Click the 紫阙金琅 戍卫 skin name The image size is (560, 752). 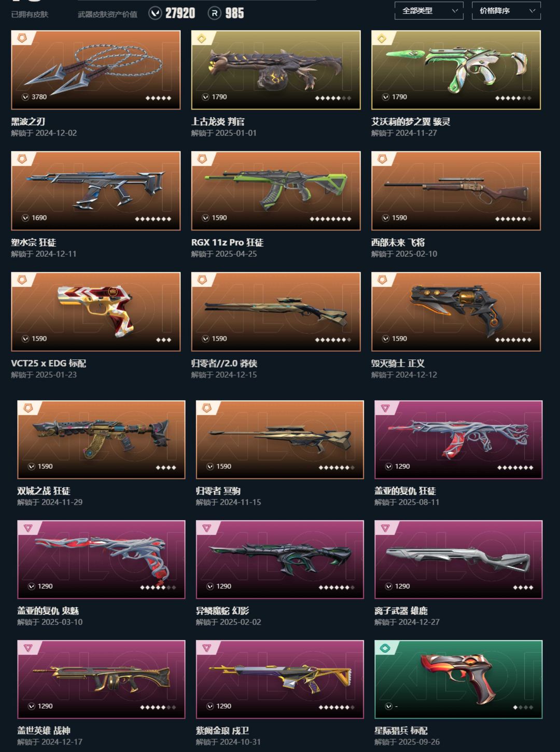click(222, 731)
